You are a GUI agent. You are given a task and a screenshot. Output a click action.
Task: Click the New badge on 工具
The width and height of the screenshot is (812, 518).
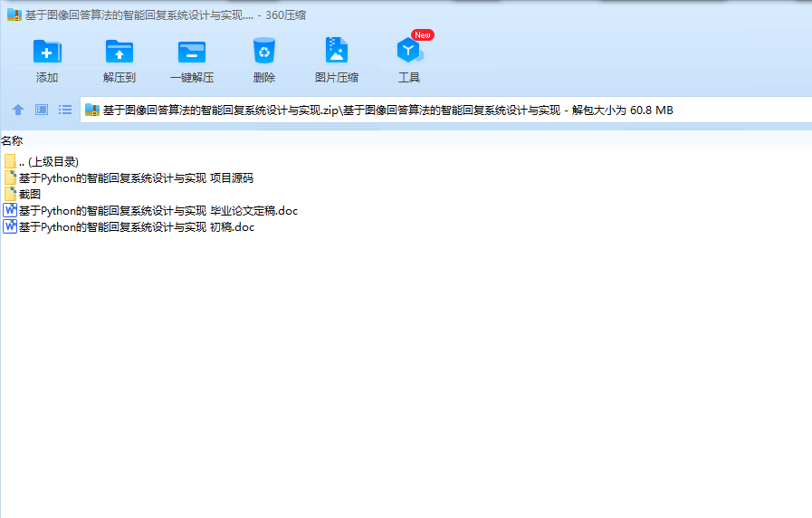(423, 34)
